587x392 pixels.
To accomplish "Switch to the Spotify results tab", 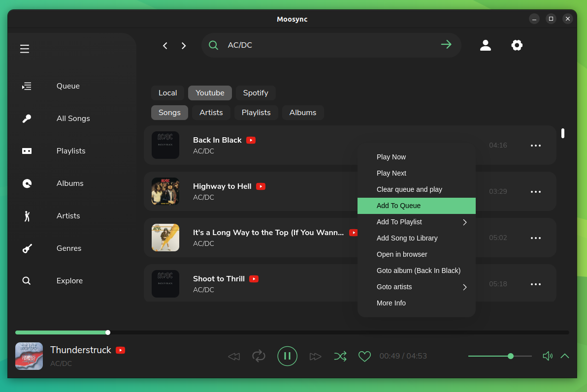I will (x=256, y=92).
